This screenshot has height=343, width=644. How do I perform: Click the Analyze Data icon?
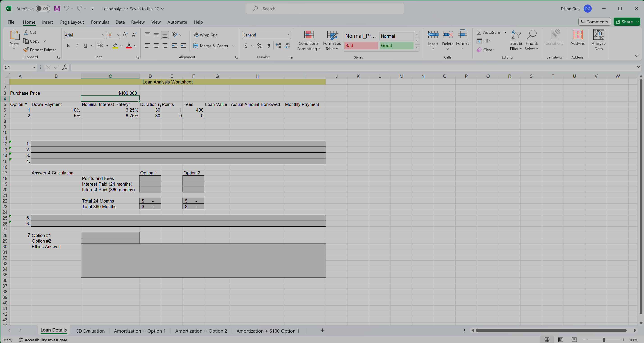[x=598, y=35]
